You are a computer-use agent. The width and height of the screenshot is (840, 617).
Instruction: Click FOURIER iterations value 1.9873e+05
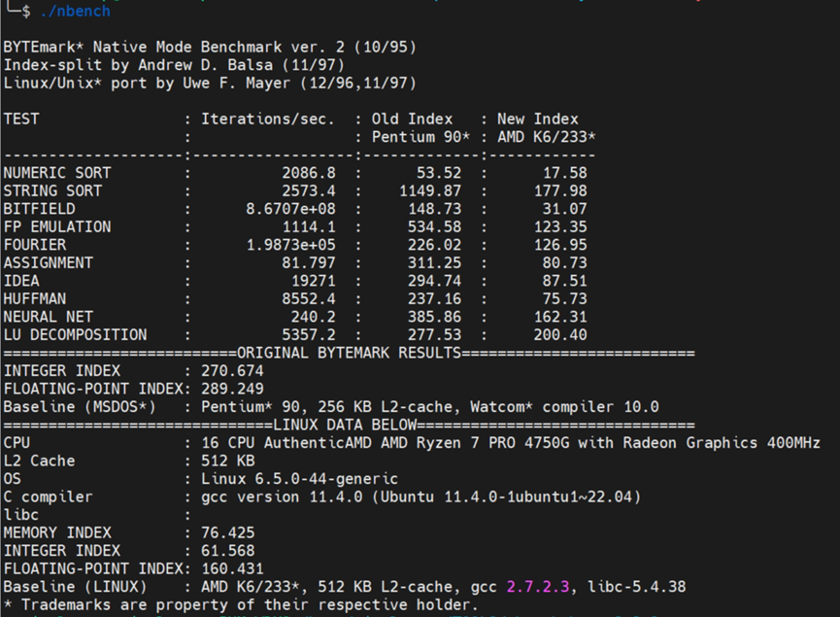pos(291,245)
